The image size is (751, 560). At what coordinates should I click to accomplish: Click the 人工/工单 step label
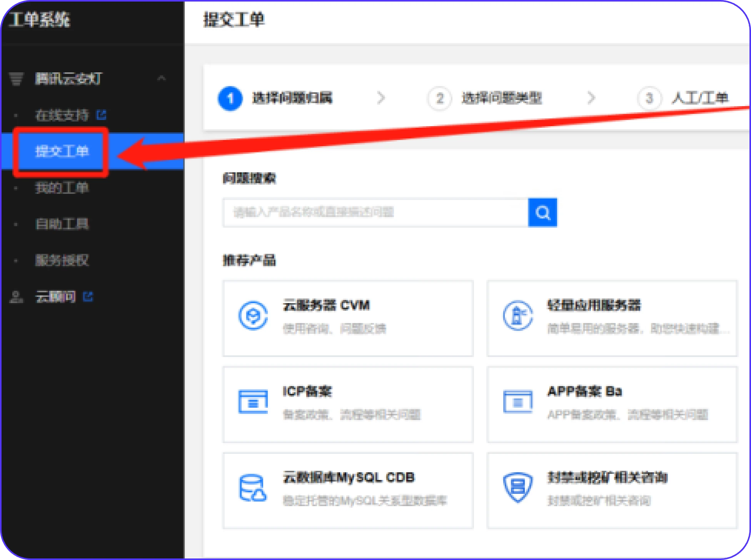[x=700, y=98]
